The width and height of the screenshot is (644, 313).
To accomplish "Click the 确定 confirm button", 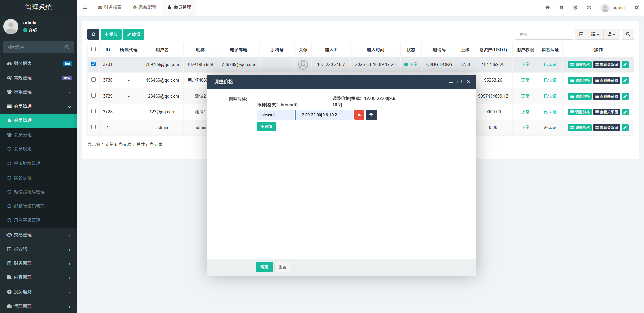I will click(264, 267).
